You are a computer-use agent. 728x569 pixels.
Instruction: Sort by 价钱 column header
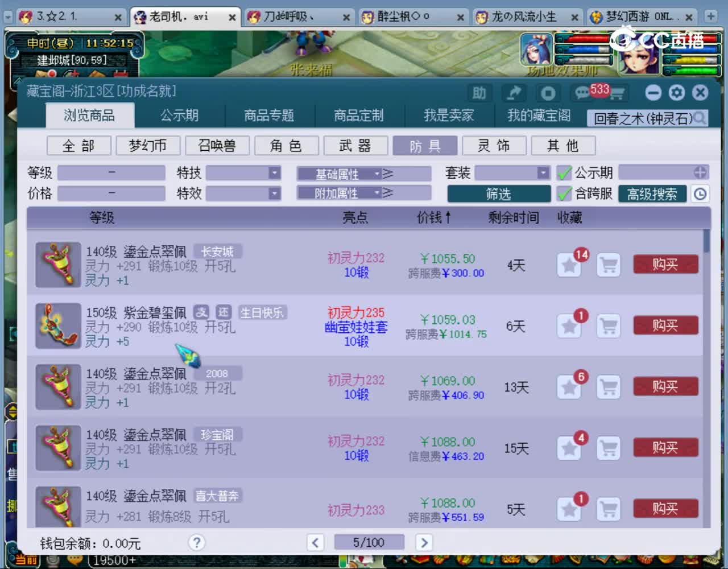point(434,217)
